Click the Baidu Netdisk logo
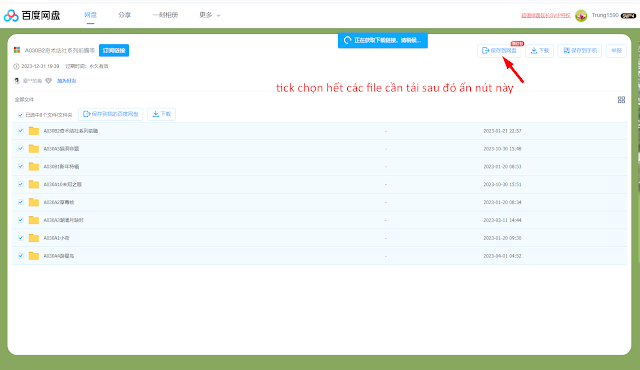 point(32,16)
